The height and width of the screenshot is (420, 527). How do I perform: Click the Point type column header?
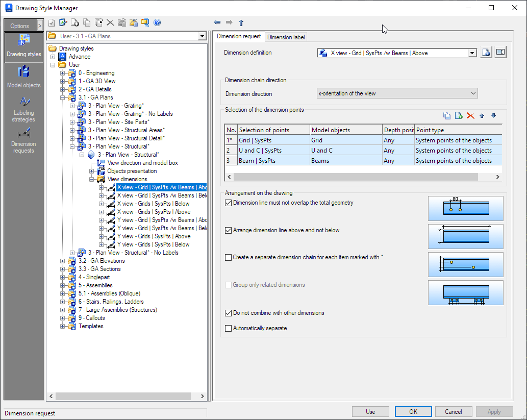[x=459, y=130]
